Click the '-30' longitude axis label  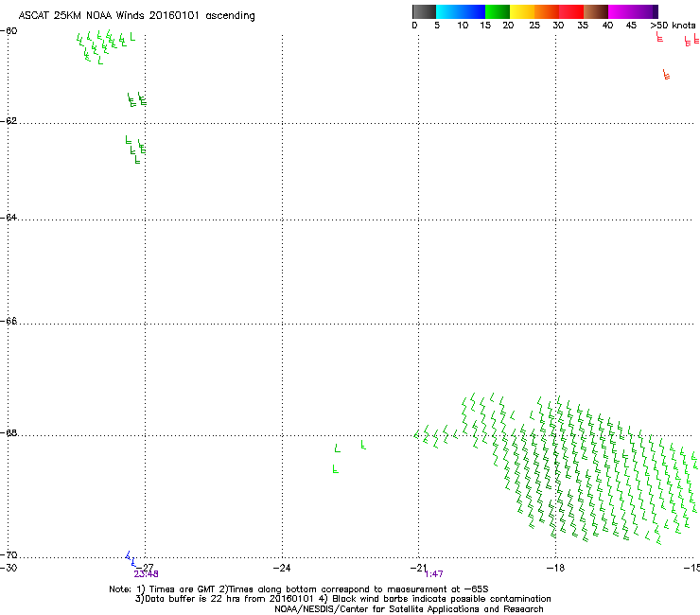click(9, 568)
